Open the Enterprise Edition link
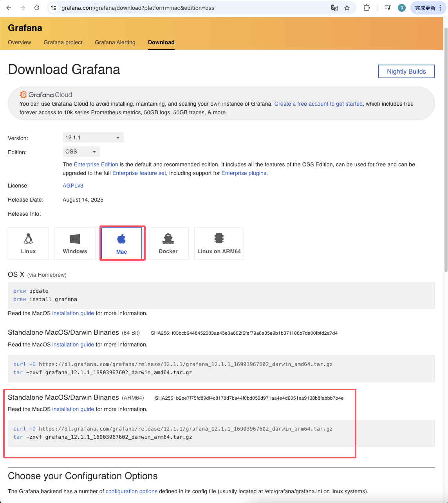 [x=96, y=164]
